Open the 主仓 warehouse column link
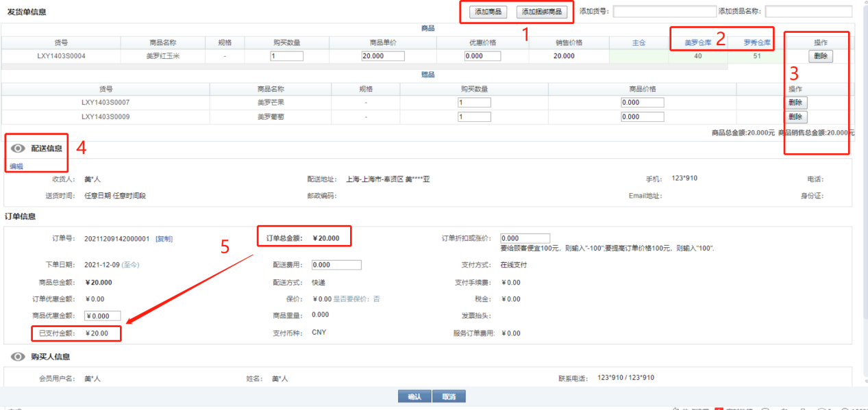 (x=638, y=42)
